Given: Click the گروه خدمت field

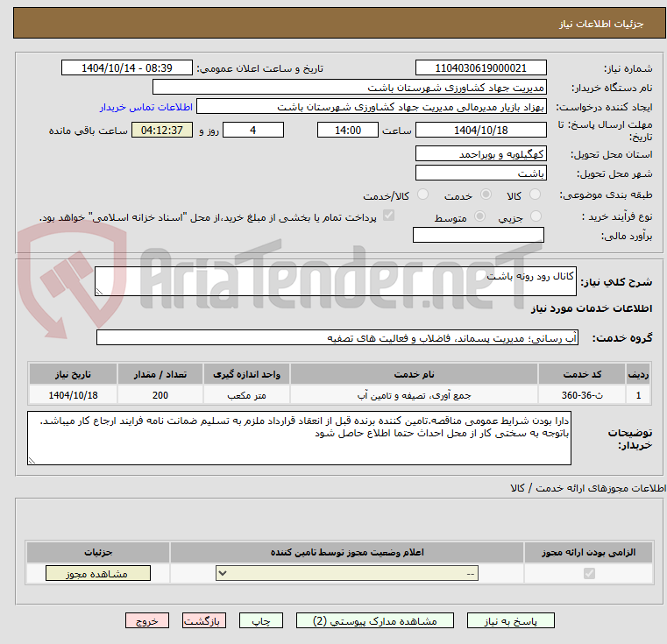Looking at the screenshot, I should (337, 337).
